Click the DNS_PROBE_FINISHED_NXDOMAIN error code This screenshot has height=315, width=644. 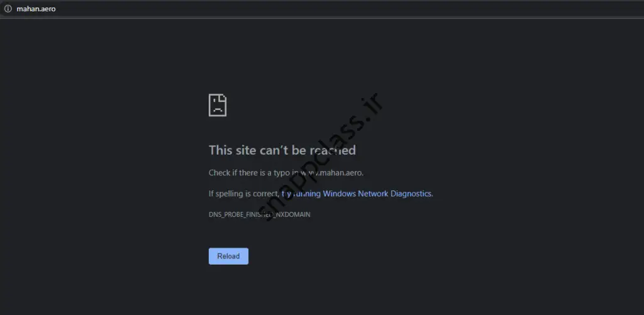tap(259, 214)
